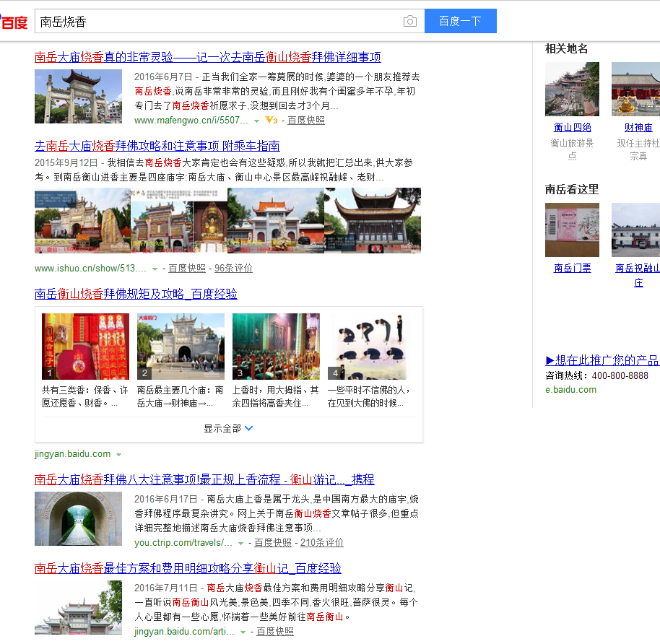Open 百度快照 for the mafengwo result
660x644 pixels.
[306, 121]
